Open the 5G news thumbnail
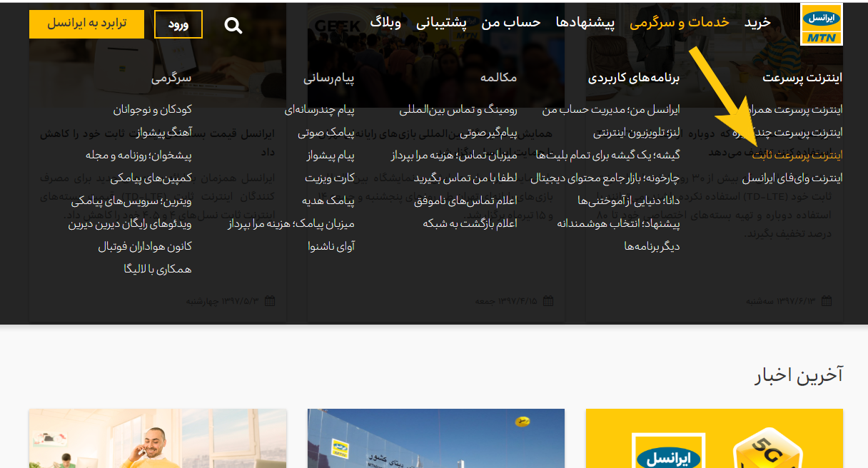Viewport: 868px width, 468px height. (x=714, y=439)
